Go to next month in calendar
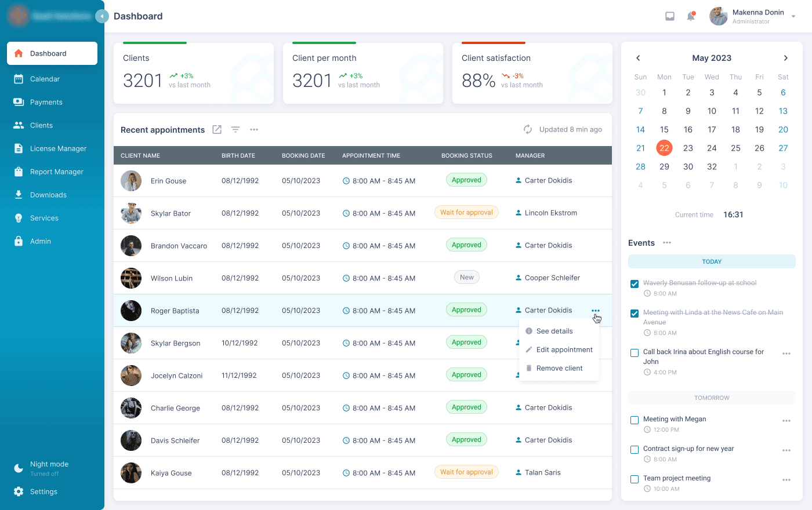Image resolution: width=812 pixels, height=510 pixels. pos(786,58)
